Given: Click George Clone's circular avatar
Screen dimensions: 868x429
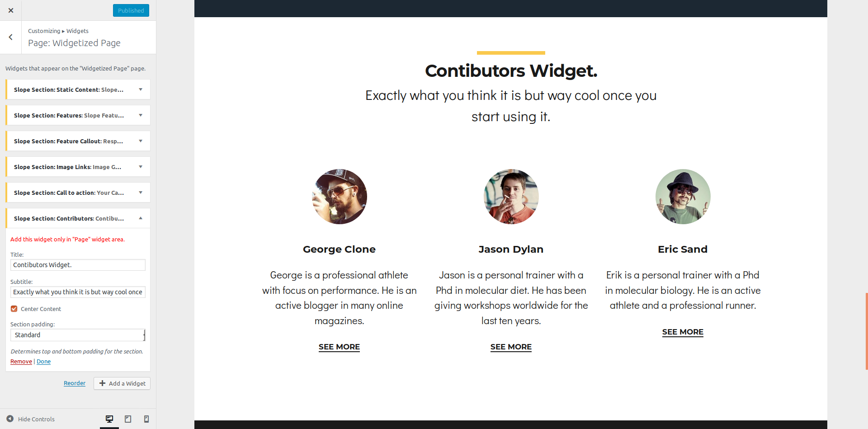Looking at the screenshot, I should click(339, 197).
